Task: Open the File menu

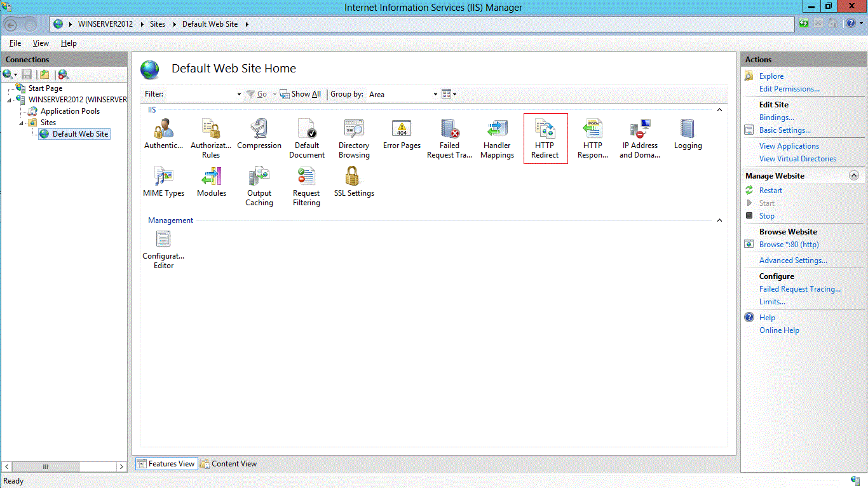Action: [x=15, y=43]
